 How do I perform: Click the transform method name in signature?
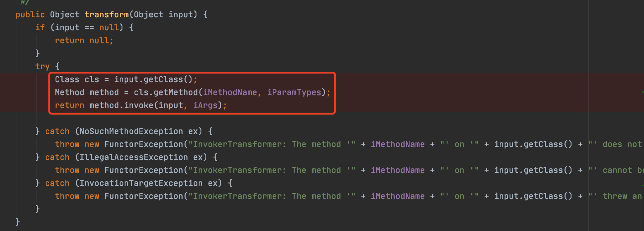click(x=106, y=15)
